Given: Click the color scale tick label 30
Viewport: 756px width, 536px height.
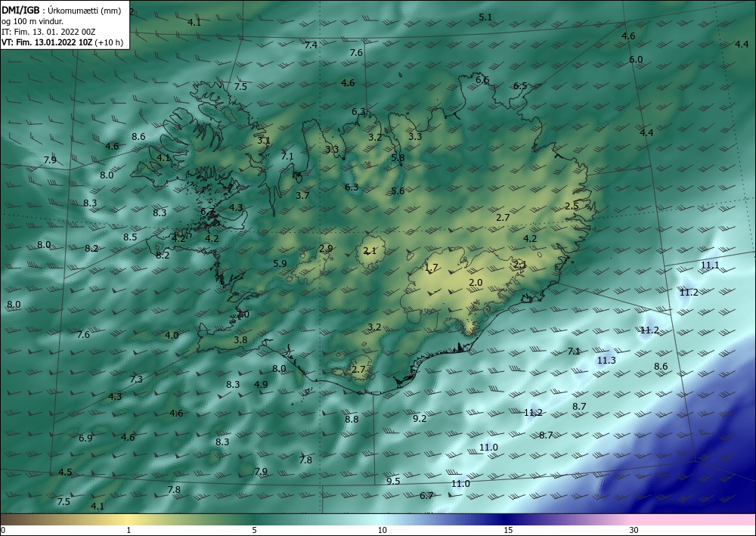Looking at the screenshot, I should point(634,530).
